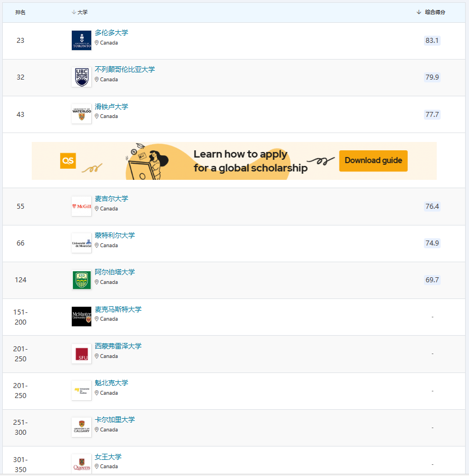
Task: Click rank 32 cell
Action: [21, 77]
